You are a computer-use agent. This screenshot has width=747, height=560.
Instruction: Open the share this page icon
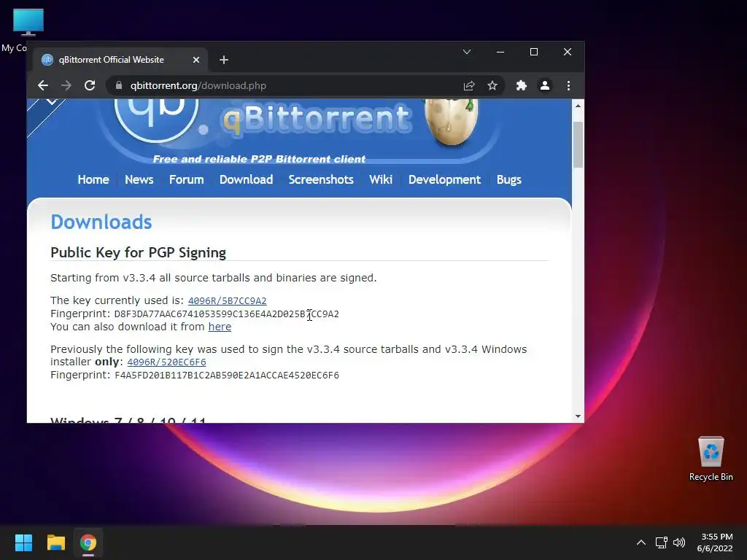[x=469, y=86]
